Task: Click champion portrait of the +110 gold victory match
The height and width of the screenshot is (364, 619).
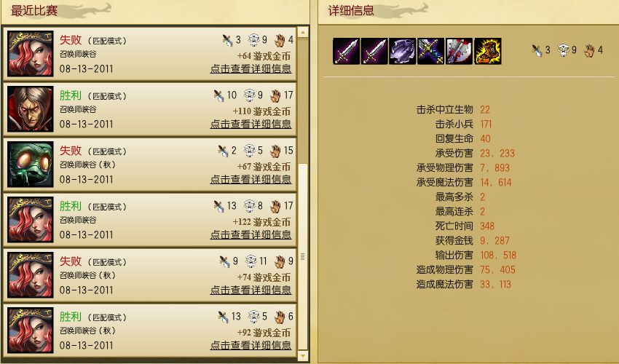Action: [31, 109]
